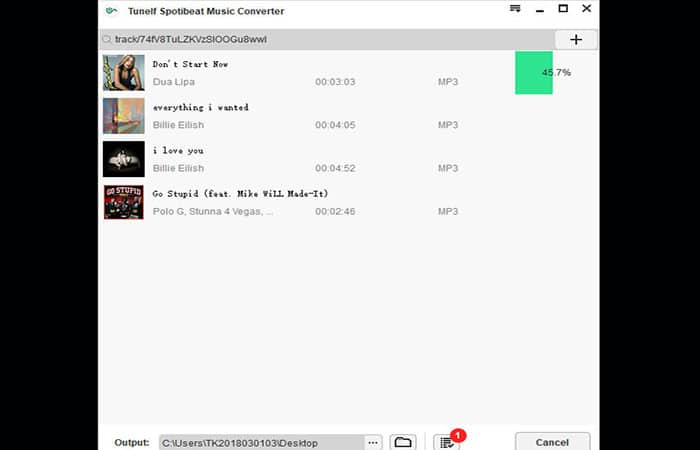The height and width of the screenshot is (450, 700).
Task: Click the output path field
Action: click(x=262, y=443)
